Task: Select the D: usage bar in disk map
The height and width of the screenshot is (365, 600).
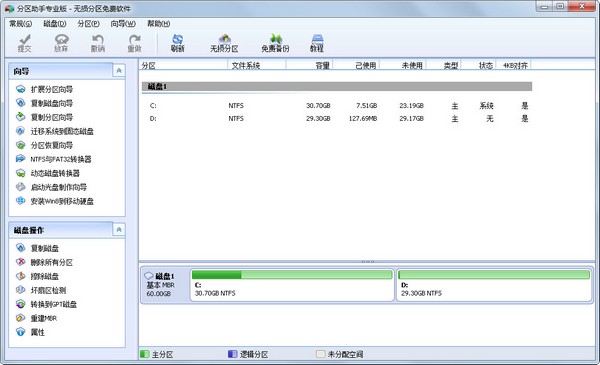Action: pyautogui.click(x=494, y=275)
